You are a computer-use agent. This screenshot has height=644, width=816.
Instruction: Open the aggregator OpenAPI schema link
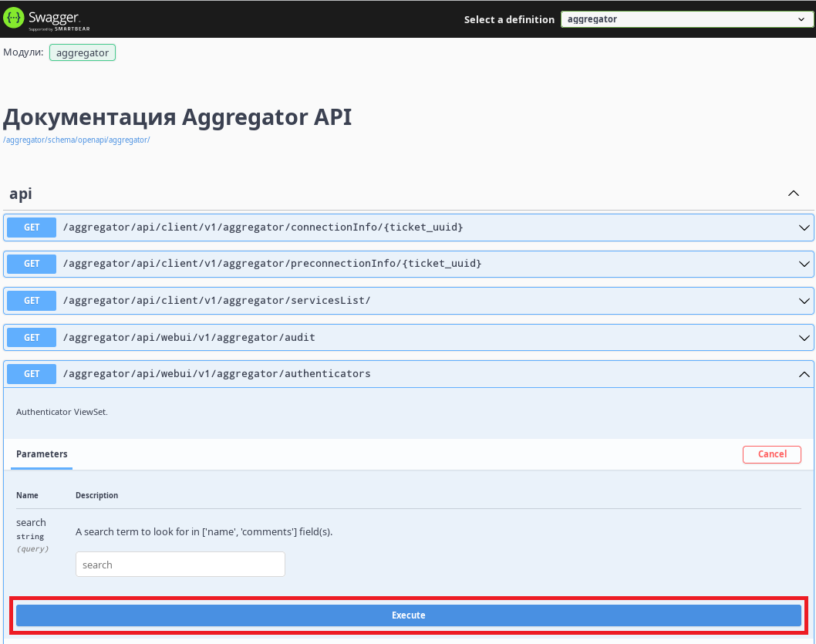(x=76, y=140)
